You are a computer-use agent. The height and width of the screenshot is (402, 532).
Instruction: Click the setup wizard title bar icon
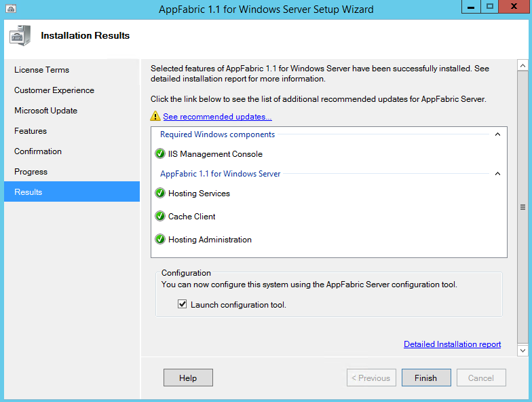(x=11, y=9)
